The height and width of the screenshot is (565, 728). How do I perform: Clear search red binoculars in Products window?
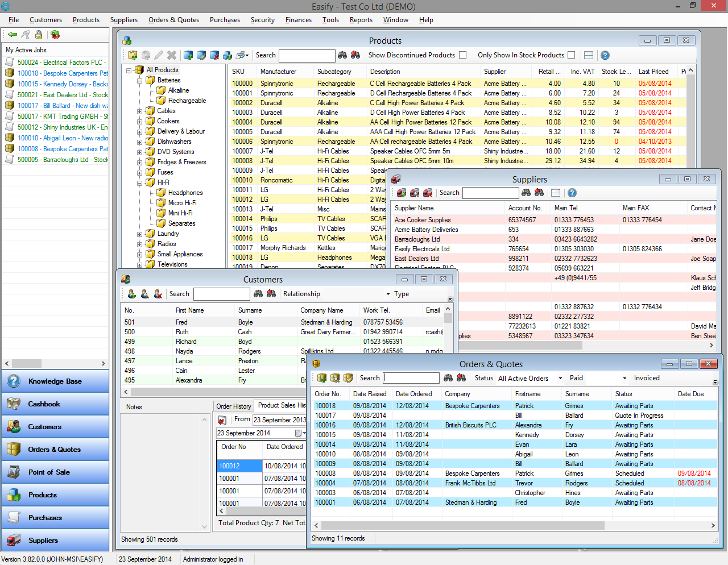pyautogui.click(x=355, y=55)
